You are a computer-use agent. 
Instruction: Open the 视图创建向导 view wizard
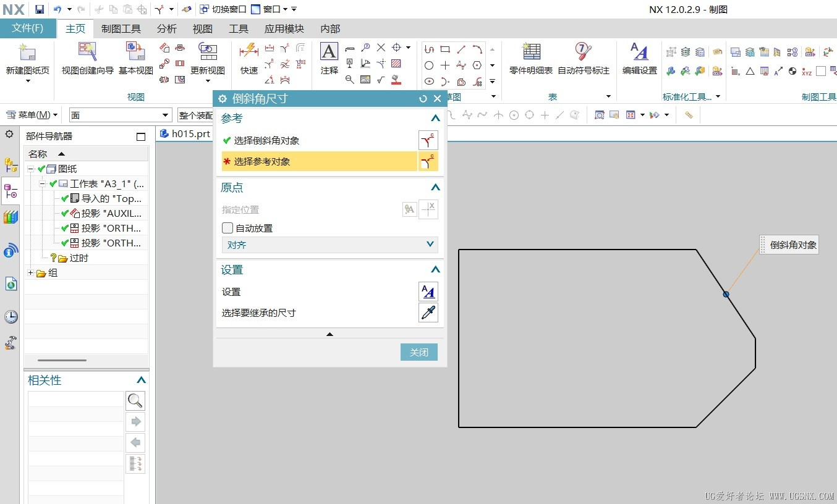click(87, 53)
